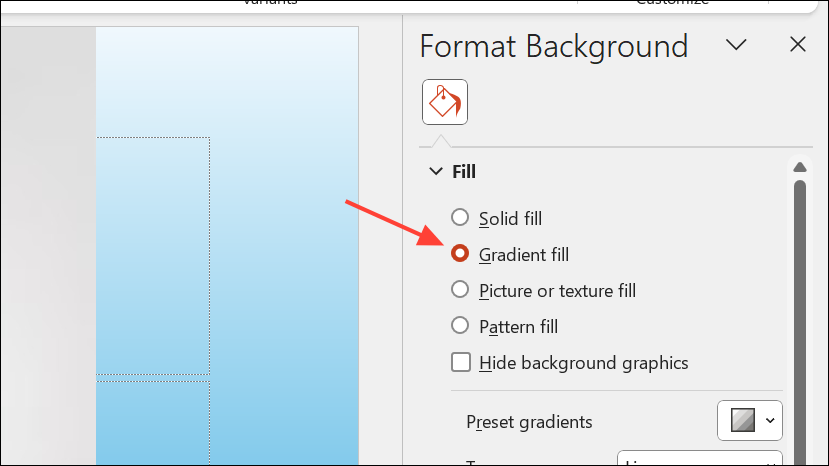Click the Preset gradients label
The width and height of the screenshot is (829, 466).
point(529,422)
